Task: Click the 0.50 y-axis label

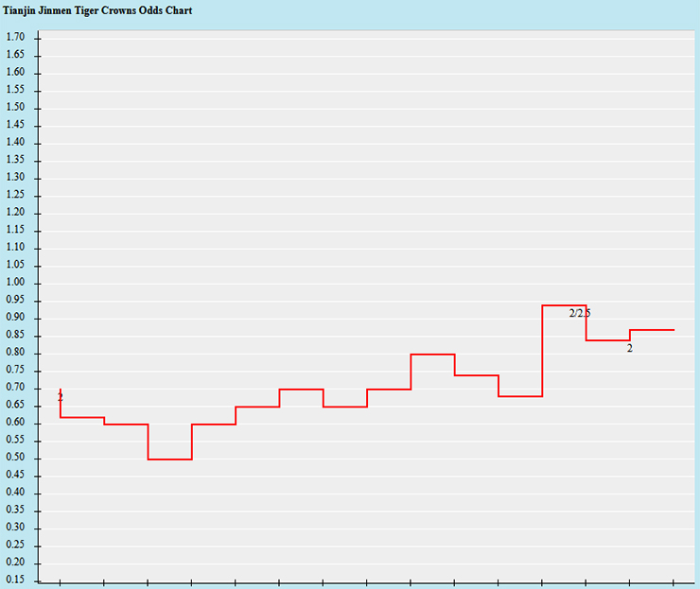Action: point(14,459)
